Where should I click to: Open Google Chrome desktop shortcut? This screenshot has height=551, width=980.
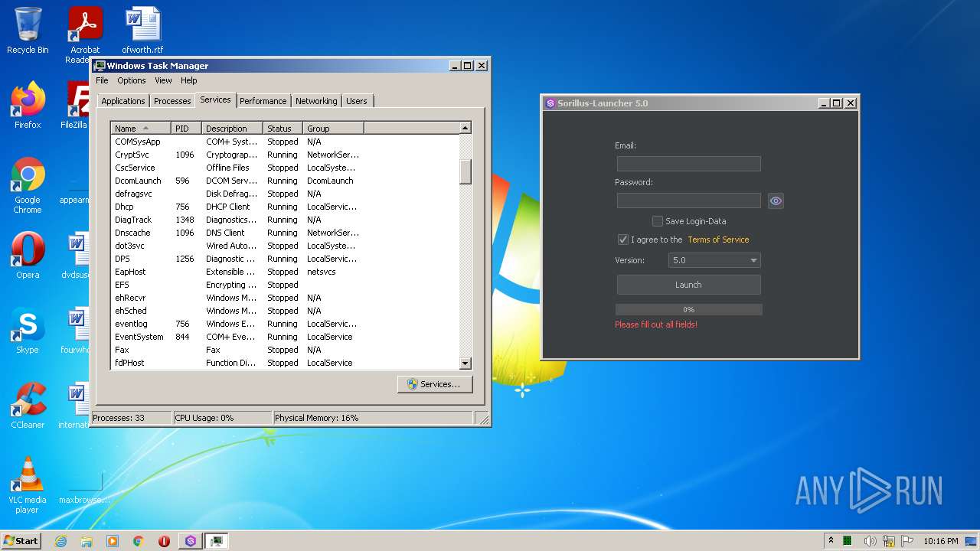click(28, 185)
